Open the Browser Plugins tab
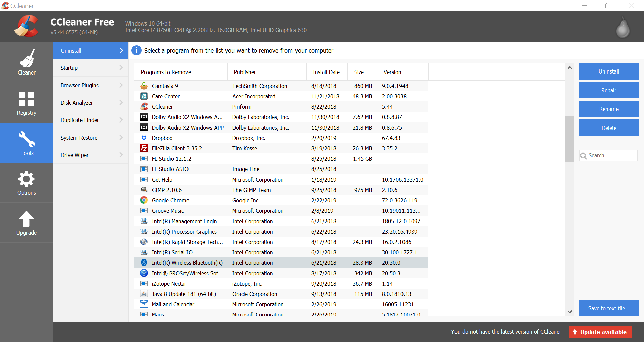The height and width of the screenshot is (342, 644). [91, 85]
